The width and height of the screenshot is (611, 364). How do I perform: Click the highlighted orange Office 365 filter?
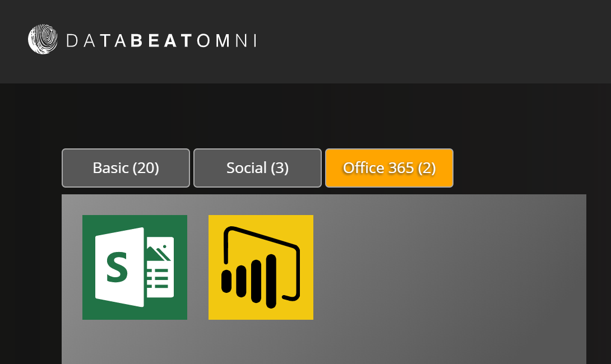[389, 167]
